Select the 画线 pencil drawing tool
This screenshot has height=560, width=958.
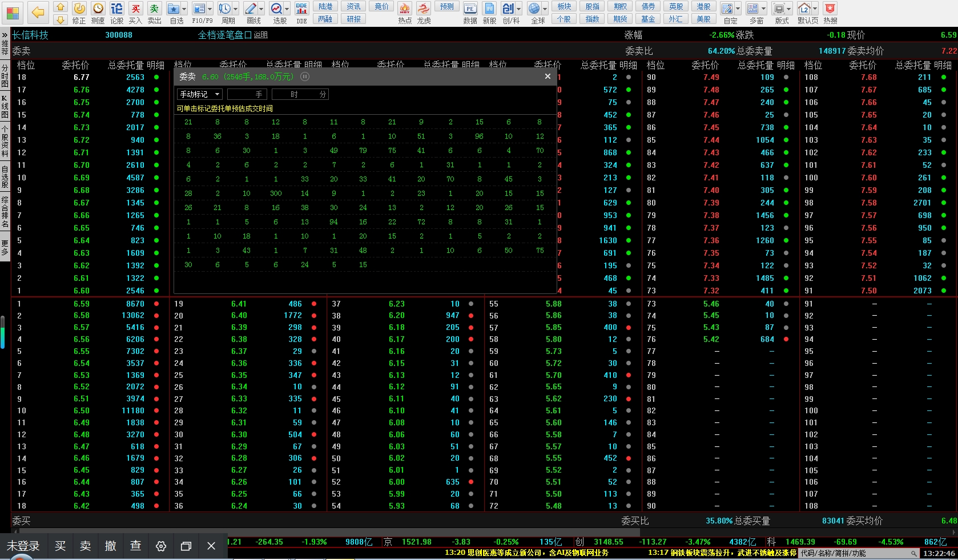tap(250, 9)
